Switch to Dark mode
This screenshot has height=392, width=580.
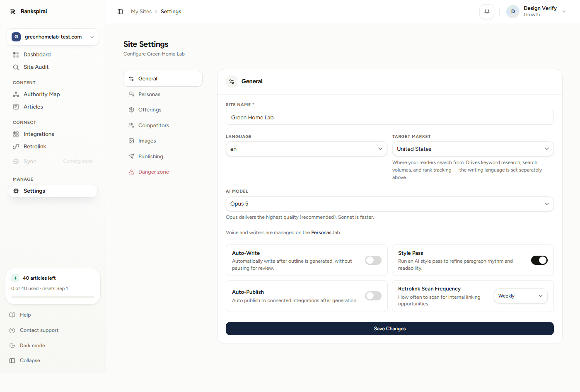point(32,346)
